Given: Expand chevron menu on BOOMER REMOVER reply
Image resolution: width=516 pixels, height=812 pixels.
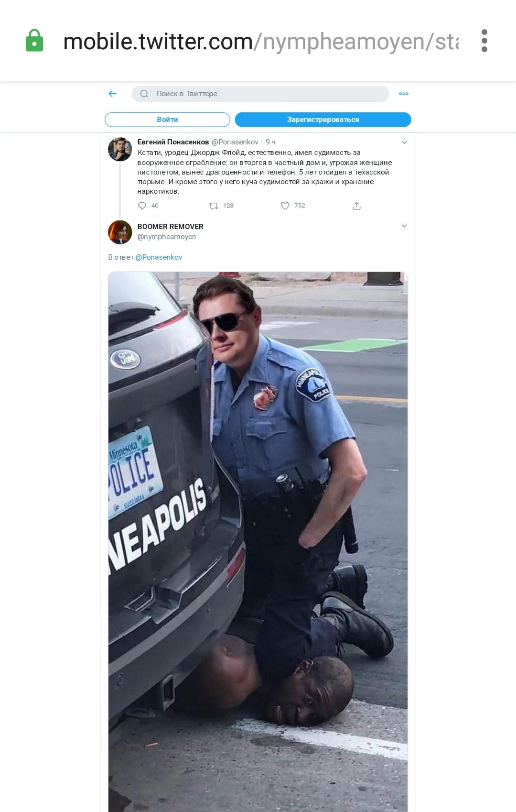Looking at the screenshot, I should click(x=404, y=226).
